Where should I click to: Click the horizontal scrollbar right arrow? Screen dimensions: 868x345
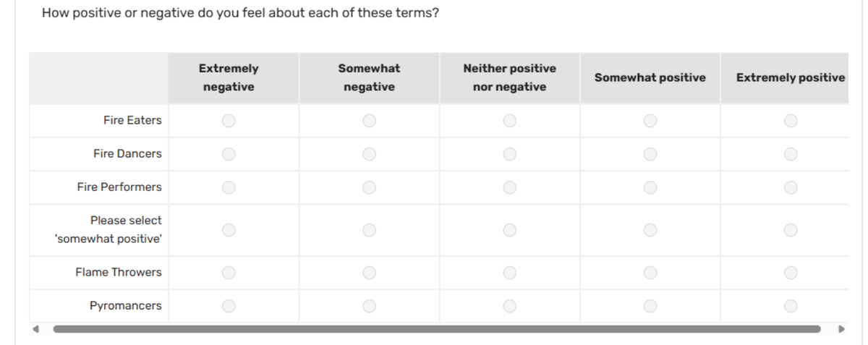coord(841,329)
